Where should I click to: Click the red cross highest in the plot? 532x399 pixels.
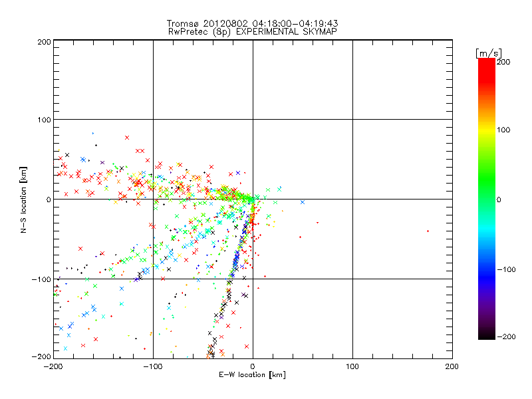coord(127,138)
